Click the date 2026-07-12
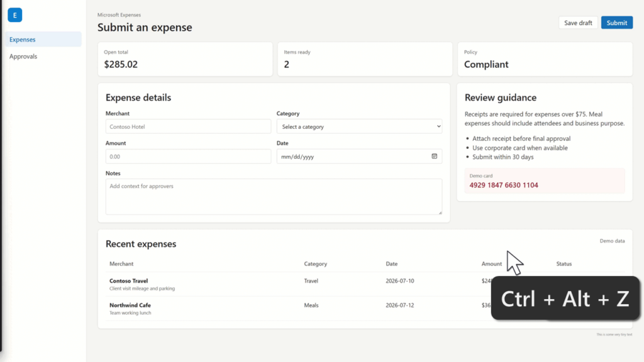The width and height of the screenshot is (644, 362). 399,305
